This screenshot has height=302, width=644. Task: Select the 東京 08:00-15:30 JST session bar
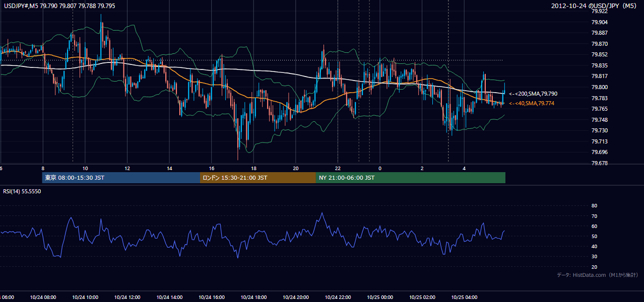[121, 178]
